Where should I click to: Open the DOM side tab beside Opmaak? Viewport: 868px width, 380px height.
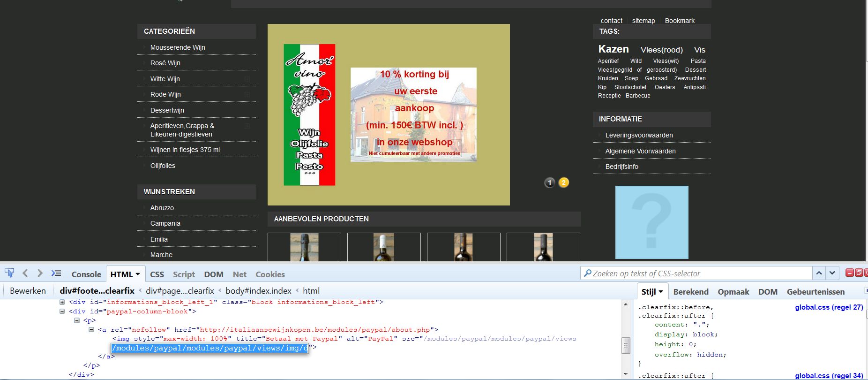[768, 292]
